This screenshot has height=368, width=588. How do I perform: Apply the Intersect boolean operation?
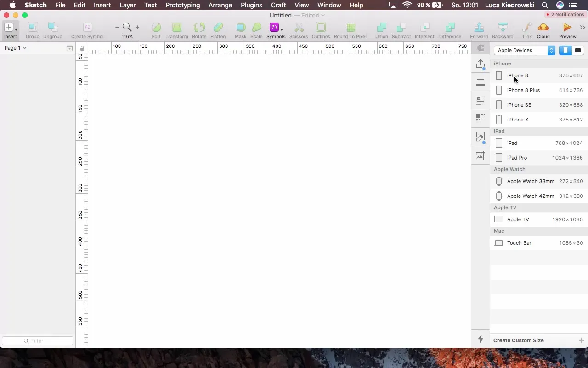click(x=424, y=28)
